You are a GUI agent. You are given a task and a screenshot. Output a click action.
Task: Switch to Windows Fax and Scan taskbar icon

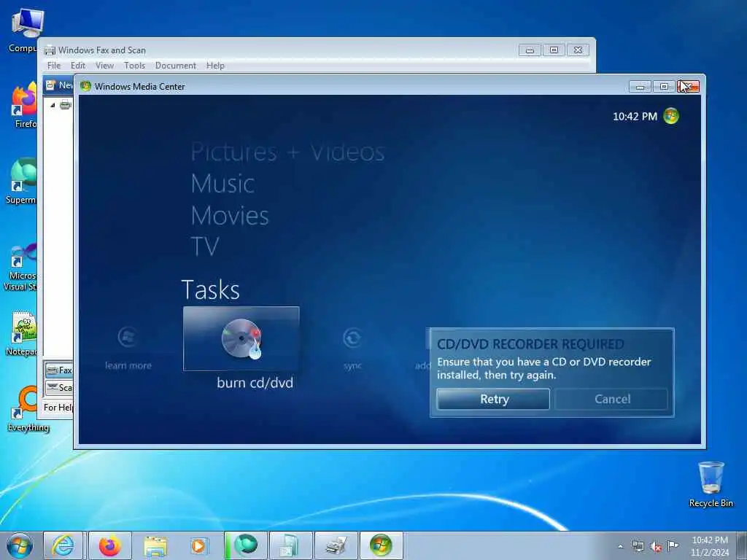(x=336, y=545)
